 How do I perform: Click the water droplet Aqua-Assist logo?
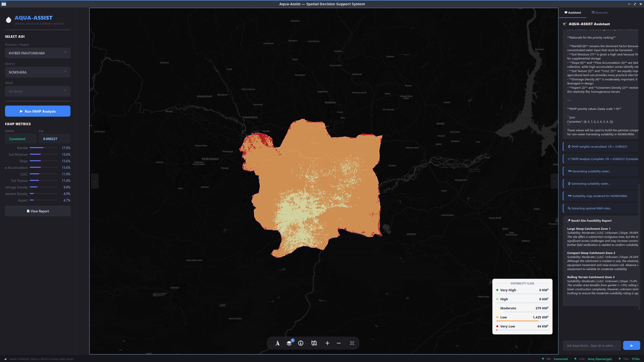coord(9,20)
